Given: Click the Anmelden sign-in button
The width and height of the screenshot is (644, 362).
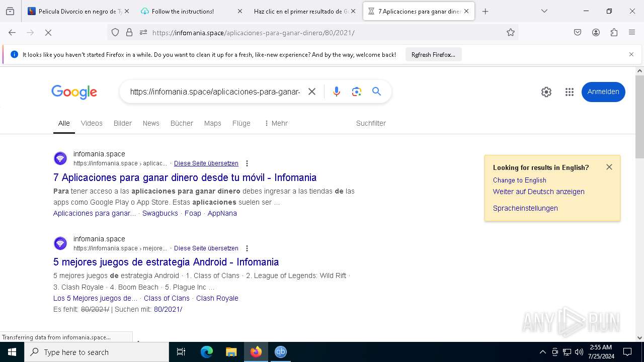Looking at the screenshot, I should coord(603,92).
